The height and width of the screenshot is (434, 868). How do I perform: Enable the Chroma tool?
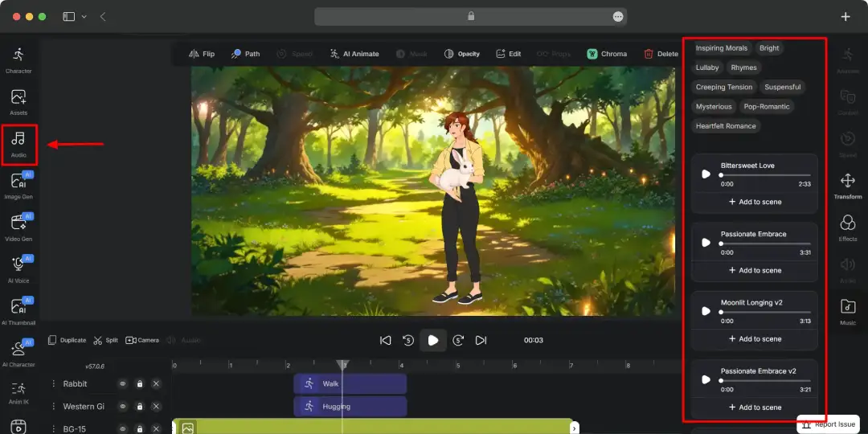tap(608, 54)
